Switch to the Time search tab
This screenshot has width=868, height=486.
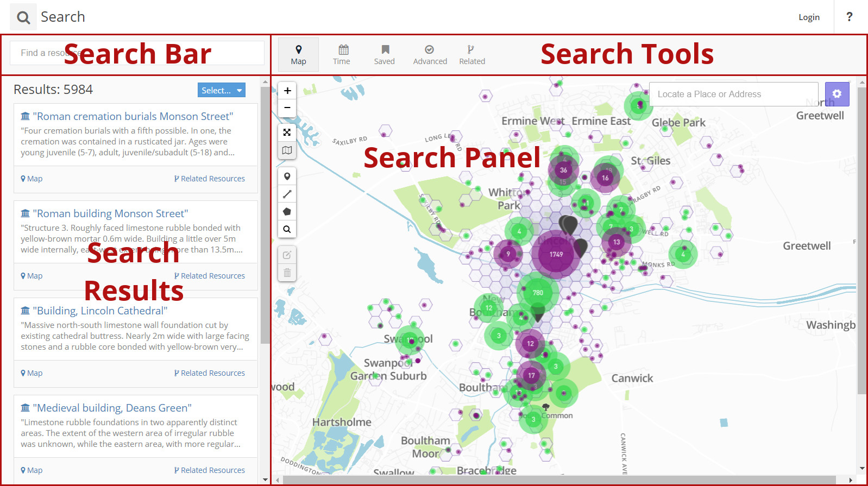point(342,55)
